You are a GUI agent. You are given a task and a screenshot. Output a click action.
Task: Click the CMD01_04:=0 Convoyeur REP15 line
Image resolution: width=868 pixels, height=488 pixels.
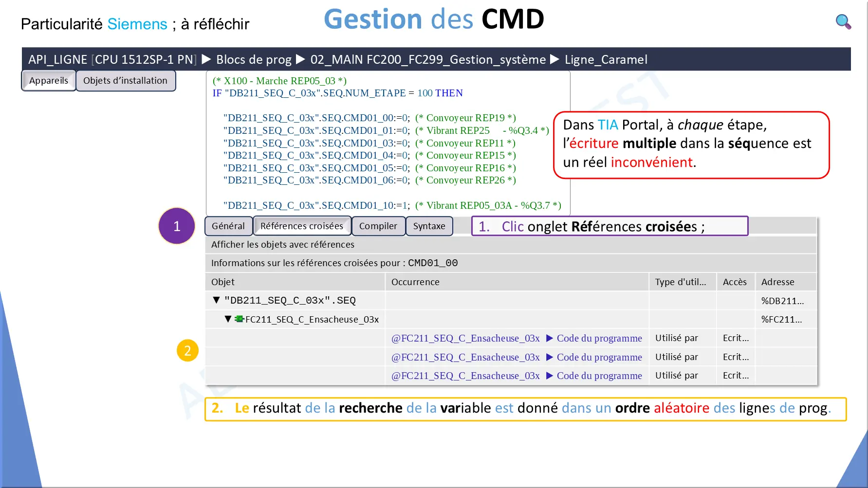click(369, 155)
